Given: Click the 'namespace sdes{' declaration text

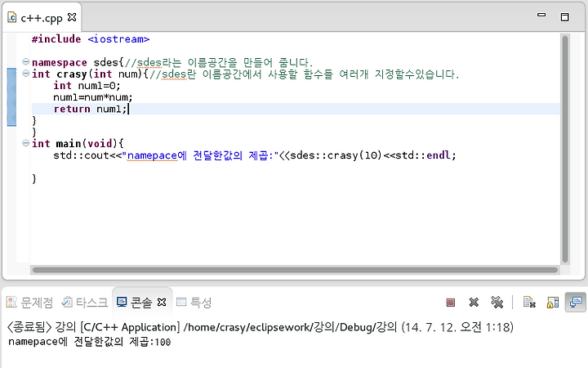Looking at the screenshot, I should pyautogui.click(x=78, y=62).
